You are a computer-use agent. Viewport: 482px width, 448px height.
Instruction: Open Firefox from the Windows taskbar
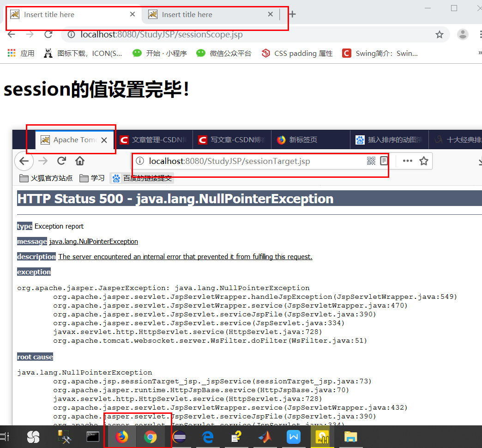pos(122,437)
